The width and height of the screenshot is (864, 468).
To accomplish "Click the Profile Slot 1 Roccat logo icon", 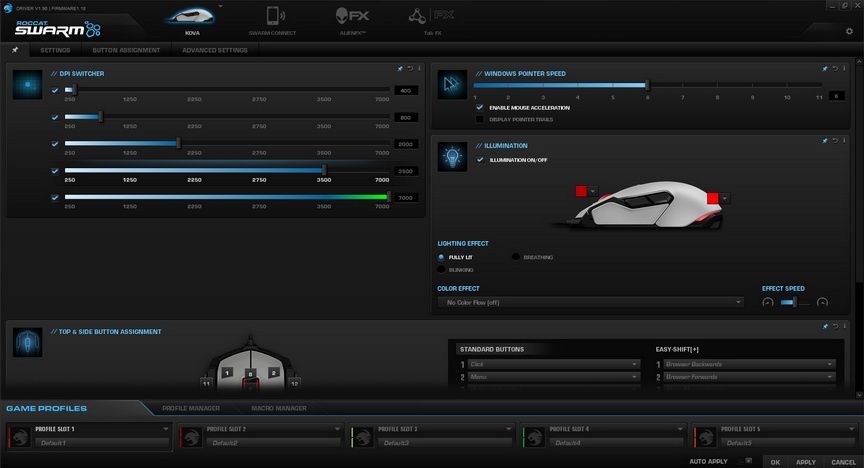I will pos(20,437).
